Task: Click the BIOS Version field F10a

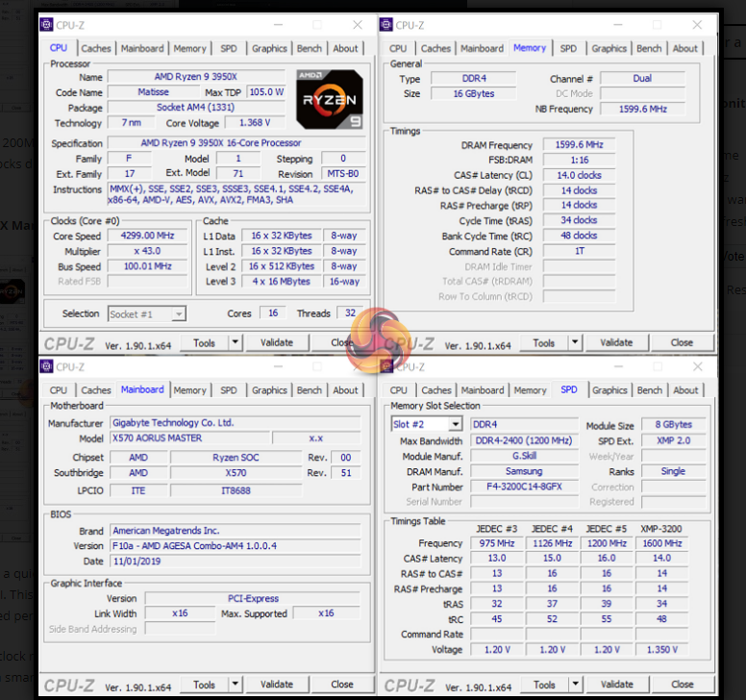Action: (236, 546)
